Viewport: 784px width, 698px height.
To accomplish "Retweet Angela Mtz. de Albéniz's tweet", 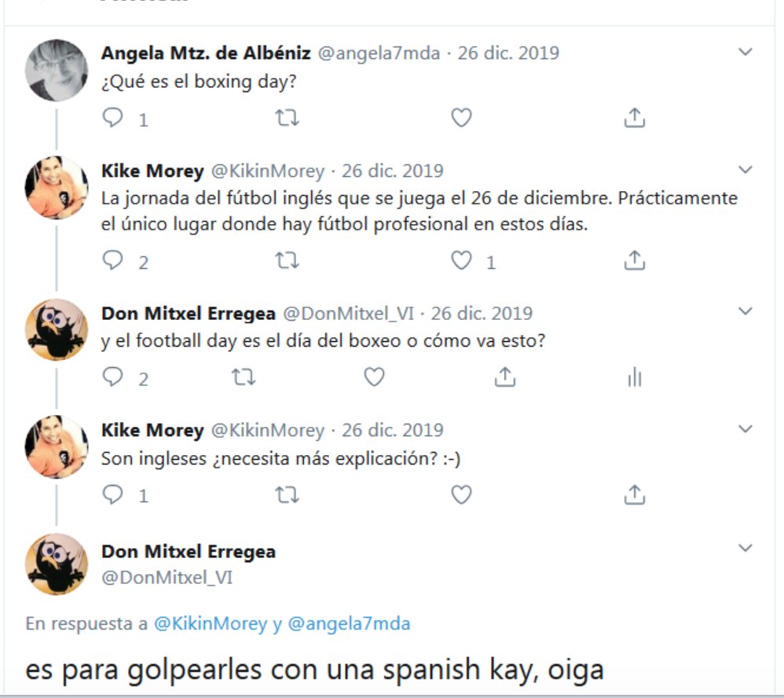I will (x=287, y=118).
